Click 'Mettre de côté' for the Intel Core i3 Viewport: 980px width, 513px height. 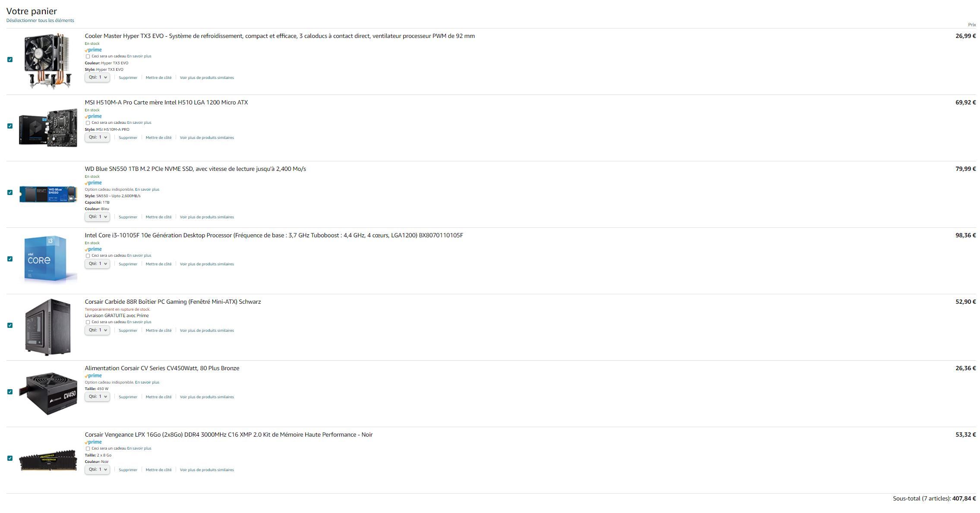(158, 264)
